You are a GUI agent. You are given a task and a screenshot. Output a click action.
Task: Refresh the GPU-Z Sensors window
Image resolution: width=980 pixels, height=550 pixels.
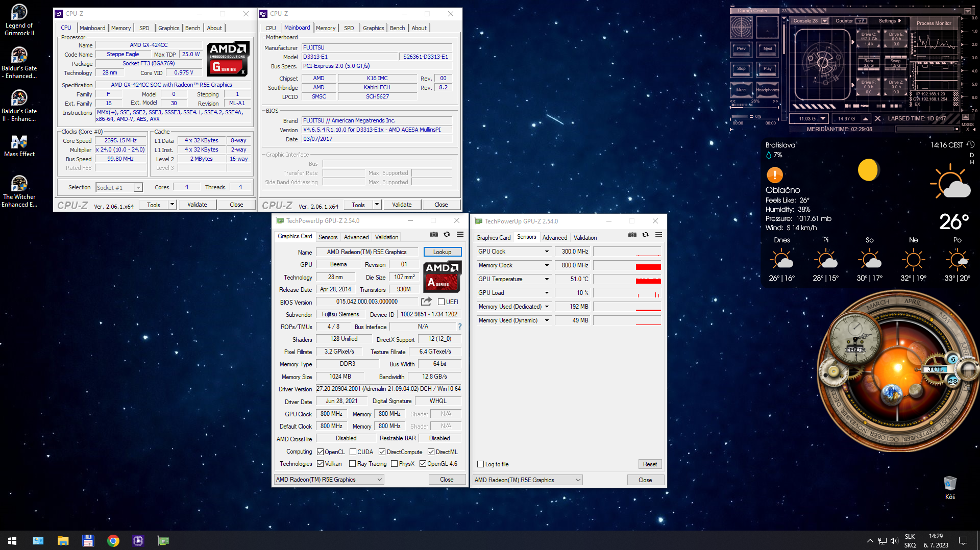pos(646,235)
